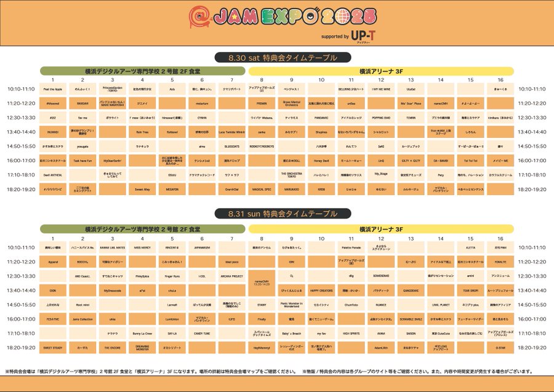554x392 pixels.
Task: Click the Brave Mental Orchestra cell
Action: tap(292, 103)
